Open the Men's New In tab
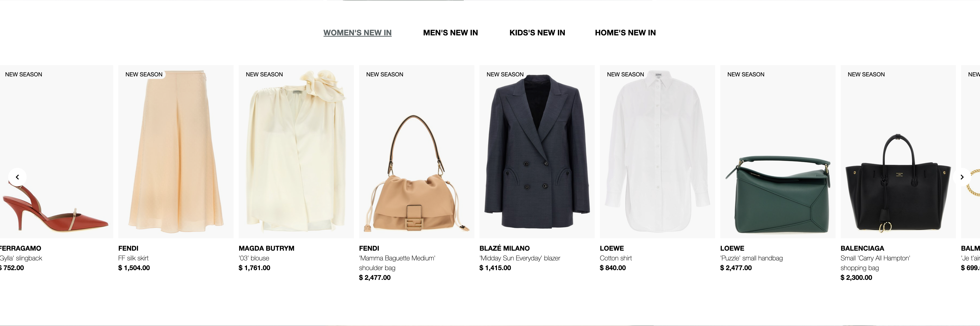The image size is (980, 326). coord(451,33)
